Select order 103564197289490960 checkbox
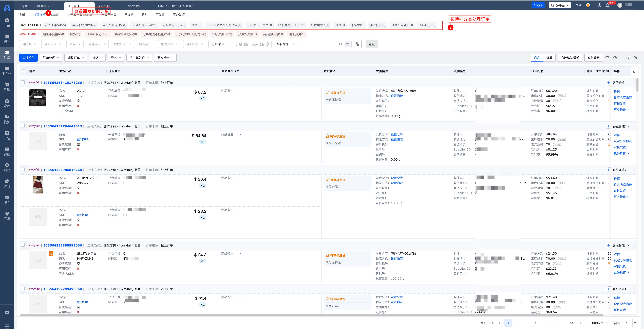Viewport: 644px width, 329px height. (x=23, y=288)
